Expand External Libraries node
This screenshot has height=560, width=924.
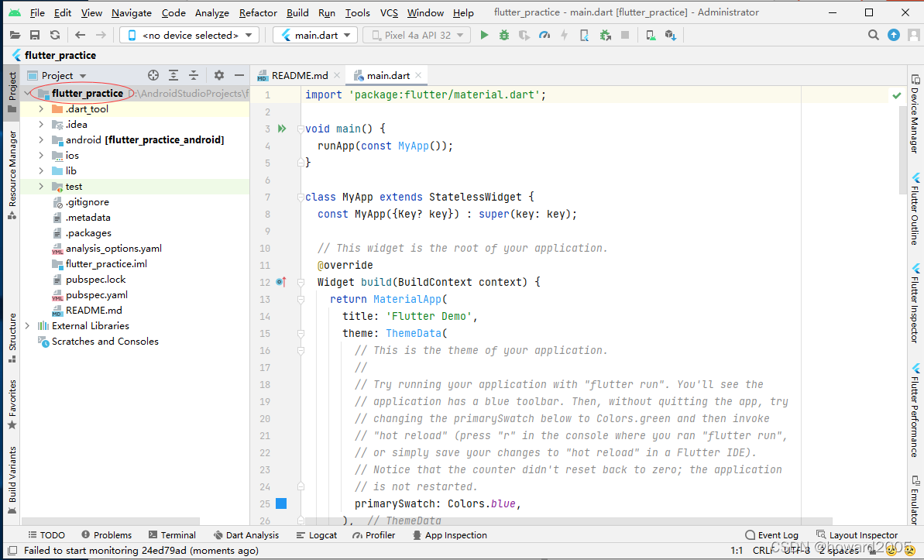coord(27,326)
